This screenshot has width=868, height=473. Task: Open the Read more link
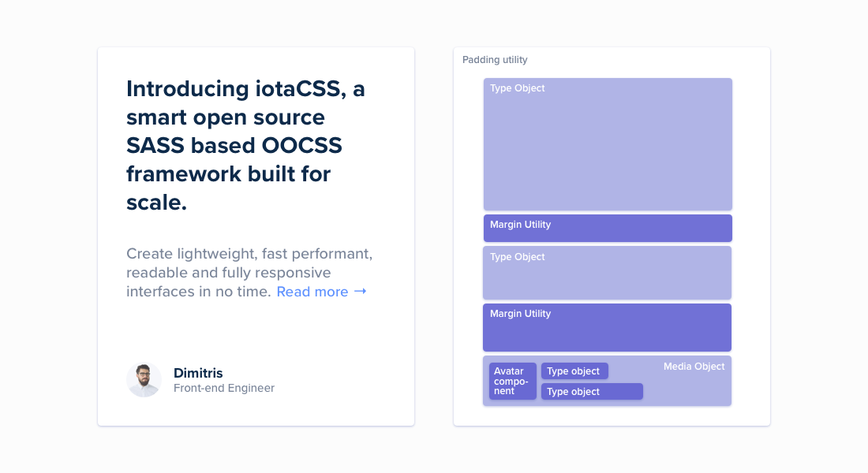click(x=312, y=292)
